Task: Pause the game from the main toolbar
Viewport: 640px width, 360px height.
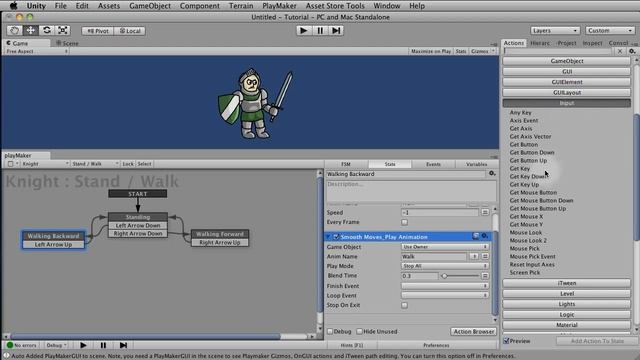Action: (320, 31)
